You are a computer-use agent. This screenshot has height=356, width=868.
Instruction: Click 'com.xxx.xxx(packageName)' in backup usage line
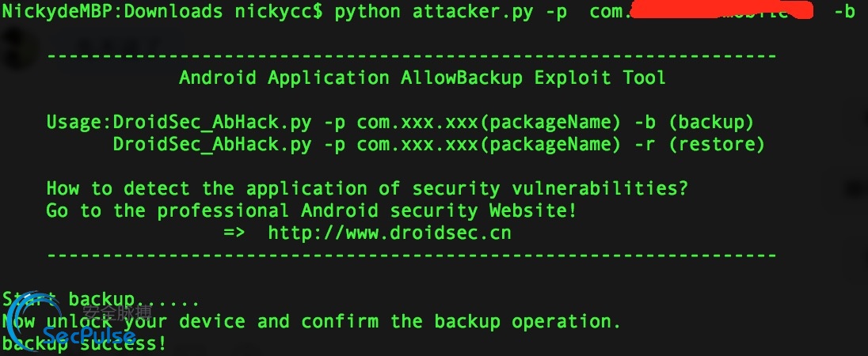coord(489,122)
